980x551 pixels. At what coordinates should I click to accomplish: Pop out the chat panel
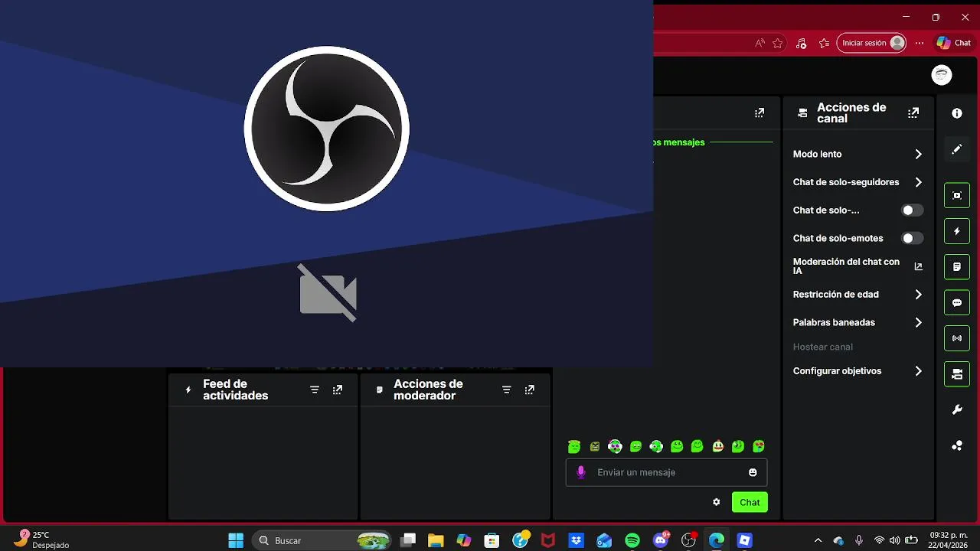pos(759,113)
